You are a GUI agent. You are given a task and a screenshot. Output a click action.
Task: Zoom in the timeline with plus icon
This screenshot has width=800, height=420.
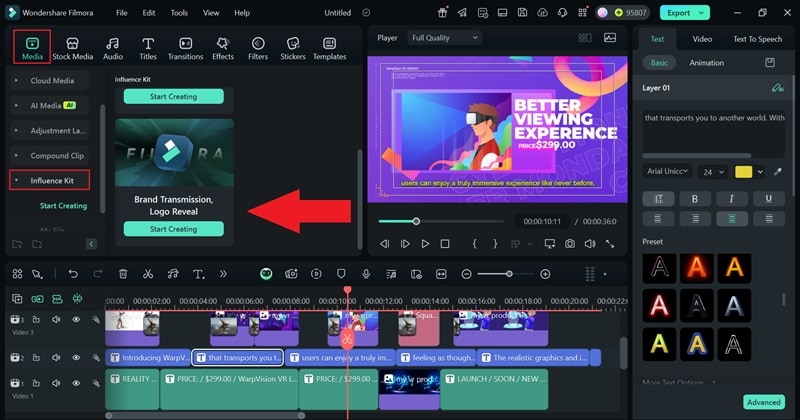(x=545, y=275)
